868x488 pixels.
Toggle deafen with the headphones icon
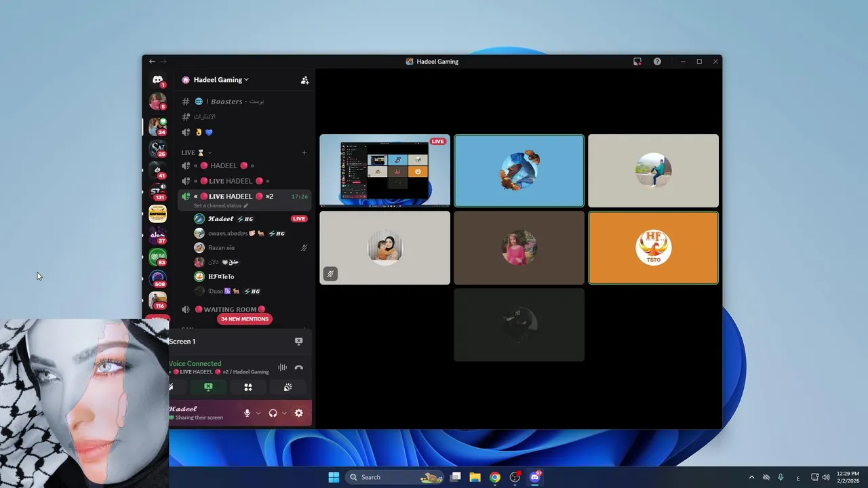(273, 413)
